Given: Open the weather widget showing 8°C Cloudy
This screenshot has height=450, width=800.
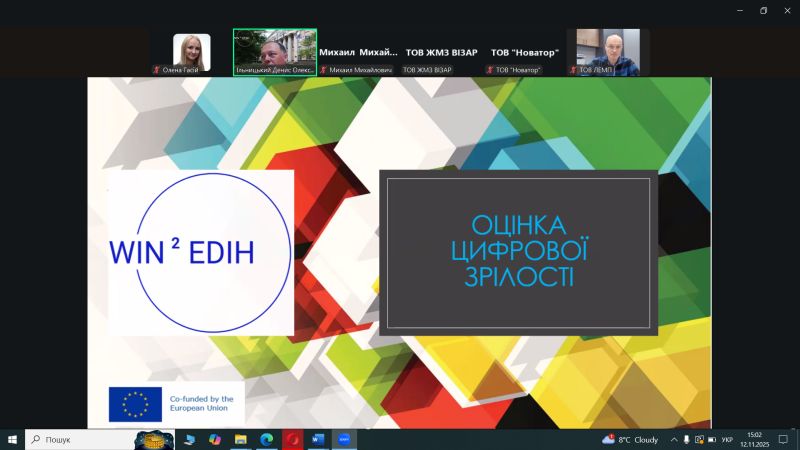Looking at the screenshot, I should click(x=630, y=439).
